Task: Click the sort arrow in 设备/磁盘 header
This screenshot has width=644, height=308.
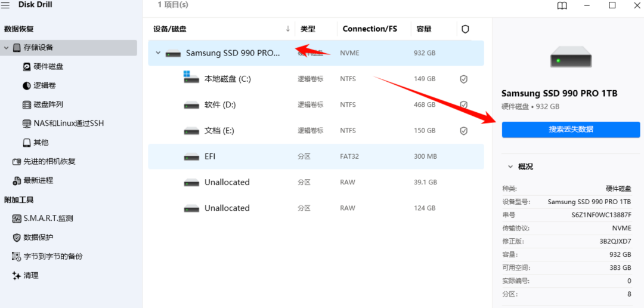Action: [x=288, y=29]
